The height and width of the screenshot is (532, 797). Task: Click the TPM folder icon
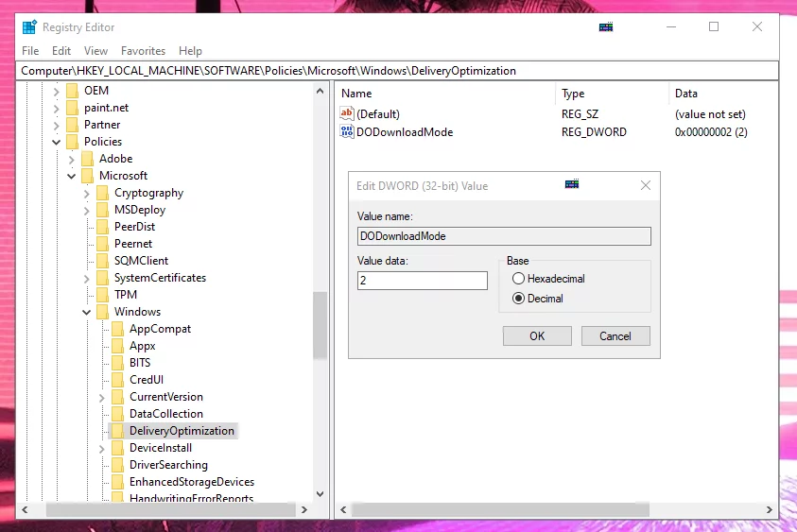(x=103, y=295)
